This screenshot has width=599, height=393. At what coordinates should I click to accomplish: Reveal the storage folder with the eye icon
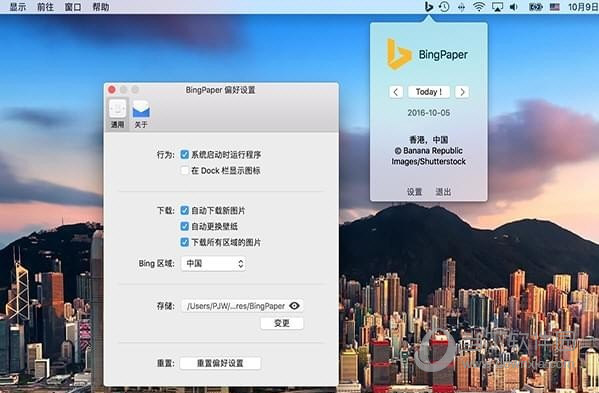(x=295, y=306)
